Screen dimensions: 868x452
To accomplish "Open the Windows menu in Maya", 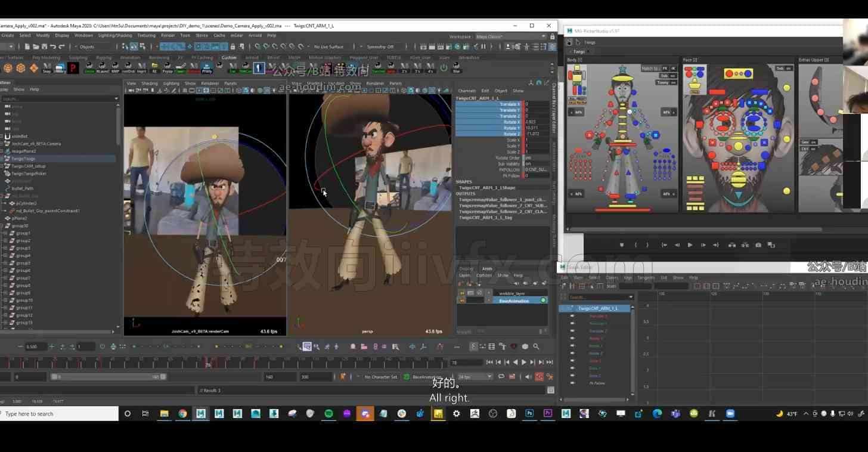I will (83, 35).
